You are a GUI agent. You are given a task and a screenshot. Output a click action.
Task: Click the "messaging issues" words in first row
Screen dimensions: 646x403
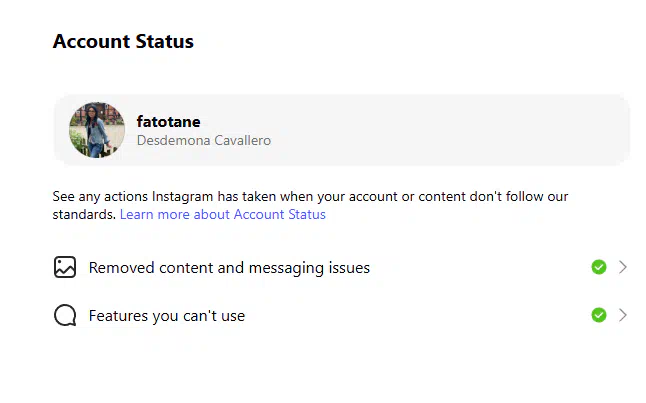(x=309, y=268)
